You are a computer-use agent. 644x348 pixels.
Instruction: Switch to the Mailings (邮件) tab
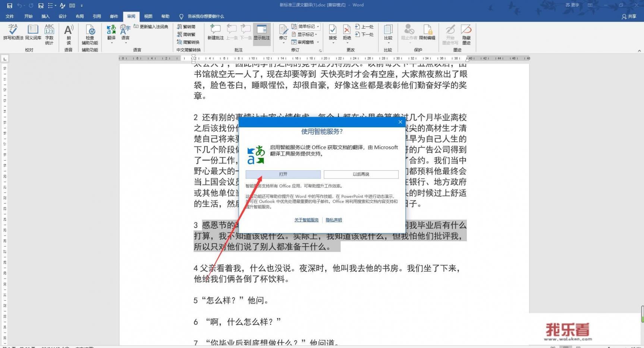(114, 16)
